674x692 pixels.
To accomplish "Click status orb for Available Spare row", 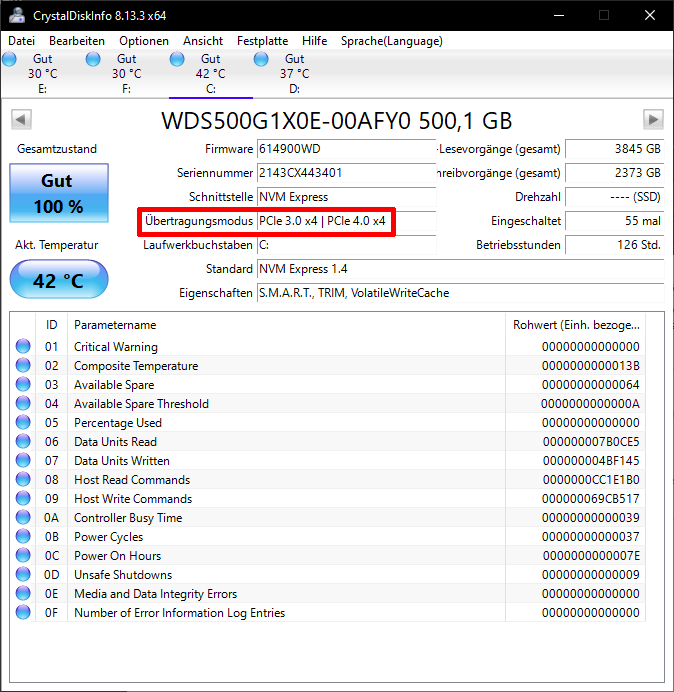I will (x=23, y=384).
